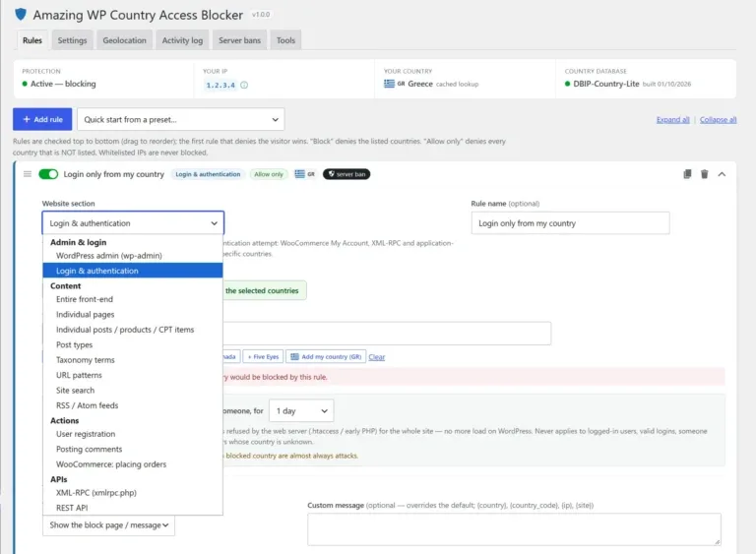Open Show the block page / message dropdown
Screen dimensions: 756x554
click(x=109, y=525)
